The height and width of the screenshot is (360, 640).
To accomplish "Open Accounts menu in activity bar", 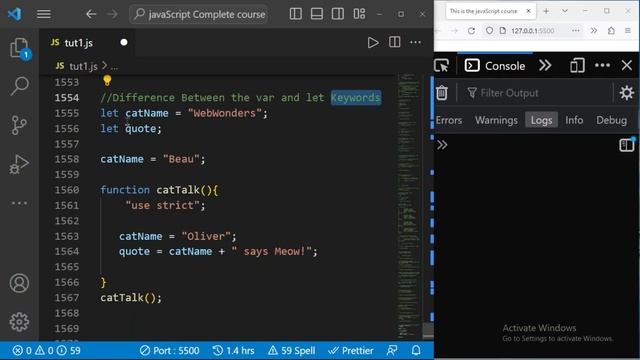I will (19, 283).
